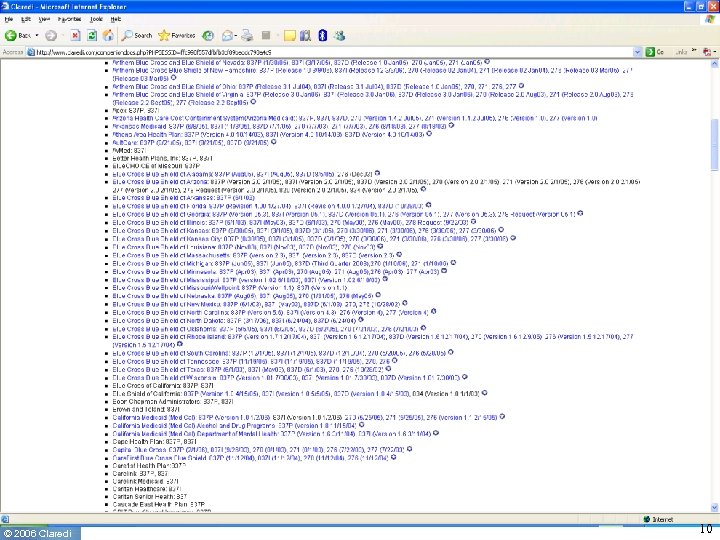720x540 pixels.
Task: Click info icon after Blue Cross Blue Shield of Texas
Action: (388, 369)
